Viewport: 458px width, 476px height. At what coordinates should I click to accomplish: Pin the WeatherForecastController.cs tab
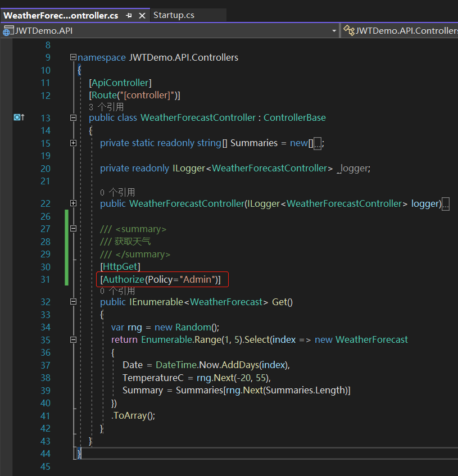tap(129, 16)
